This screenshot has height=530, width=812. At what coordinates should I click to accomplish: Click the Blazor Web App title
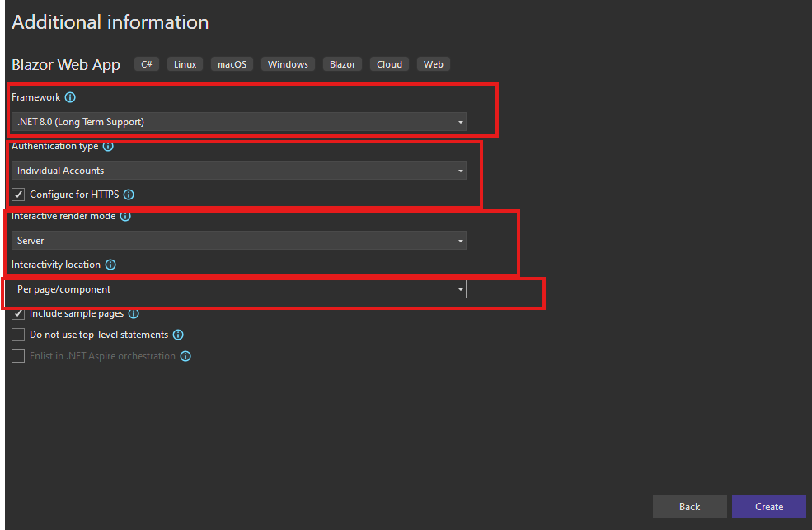[66, 64]
